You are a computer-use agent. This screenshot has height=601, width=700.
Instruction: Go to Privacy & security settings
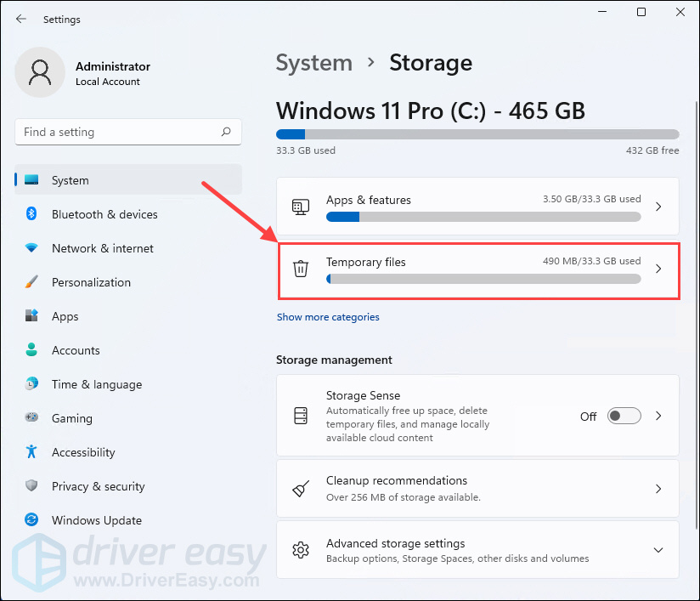(x=128, y=485)
